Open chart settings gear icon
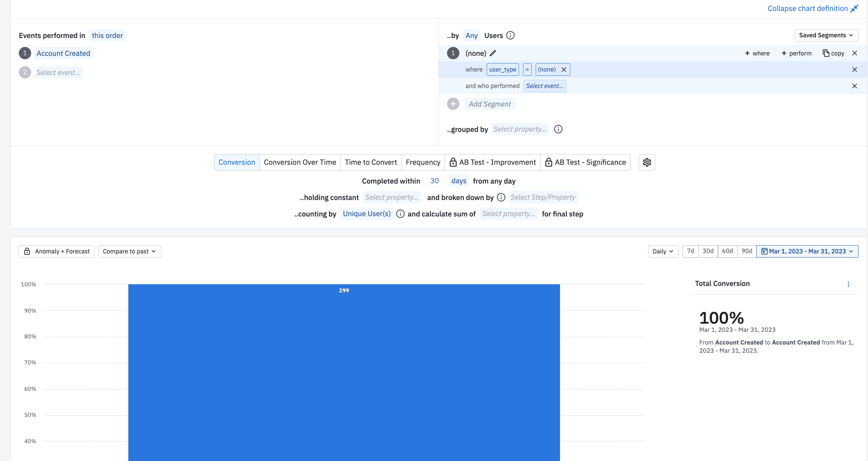Image resolution: width=868 pixels, height=461 pixels. pos(647,162)
